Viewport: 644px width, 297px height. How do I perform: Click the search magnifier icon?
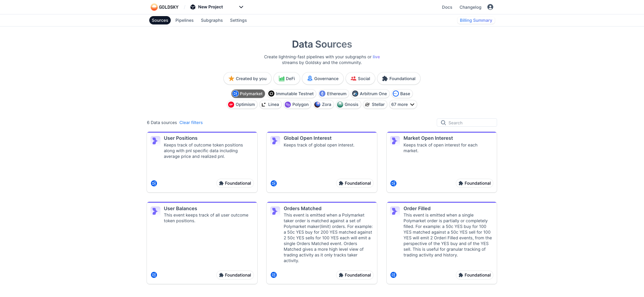pyautogui.click(x=443, y=123)
